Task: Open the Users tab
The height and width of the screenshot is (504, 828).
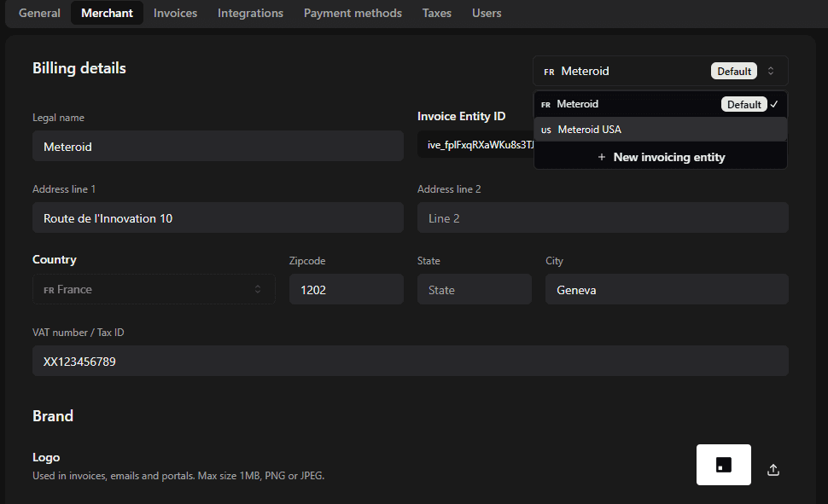Action: (486, 13)
